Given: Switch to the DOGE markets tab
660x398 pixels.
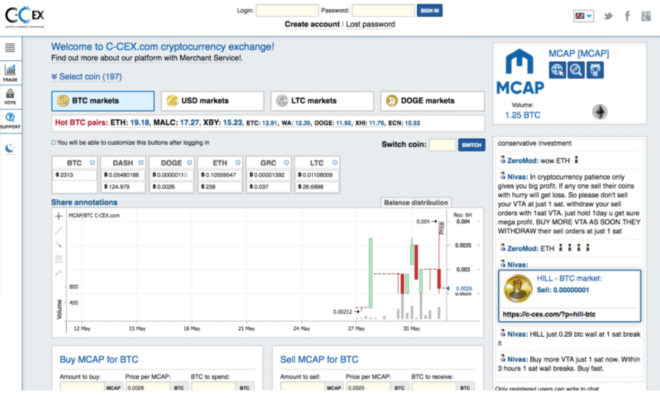Looking at the screenshot, I should (432, 101).
